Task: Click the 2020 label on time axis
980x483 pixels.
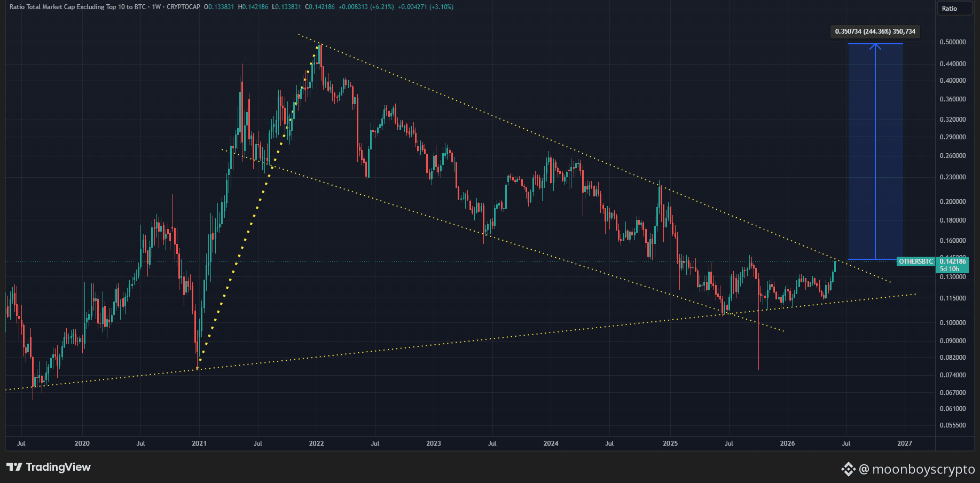Action: pos(82,444)
